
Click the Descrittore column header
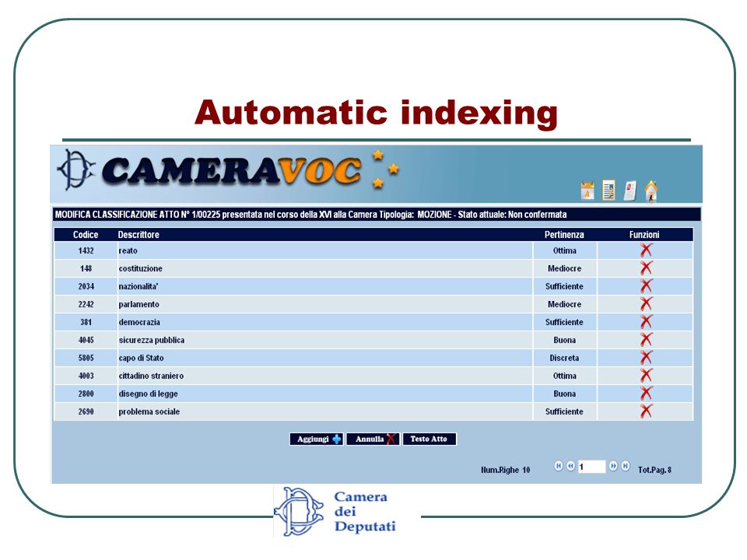coord(139,235)
